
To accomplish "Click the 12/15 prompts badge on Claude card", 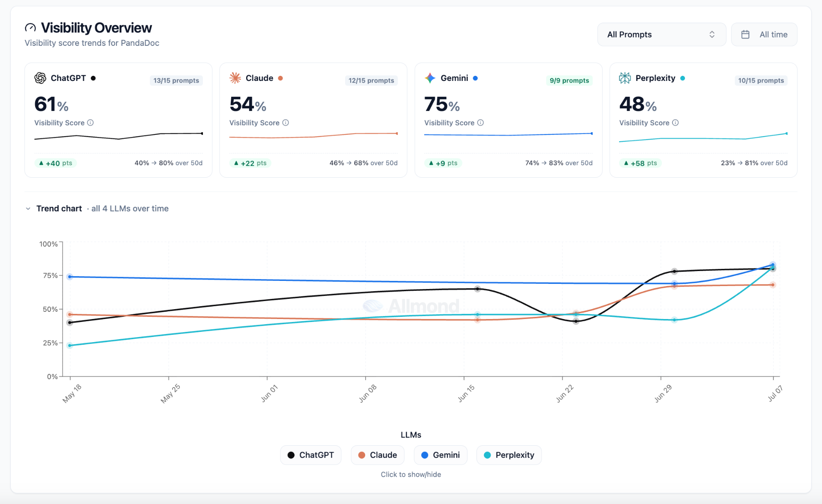I will click(x=371, y=81).
